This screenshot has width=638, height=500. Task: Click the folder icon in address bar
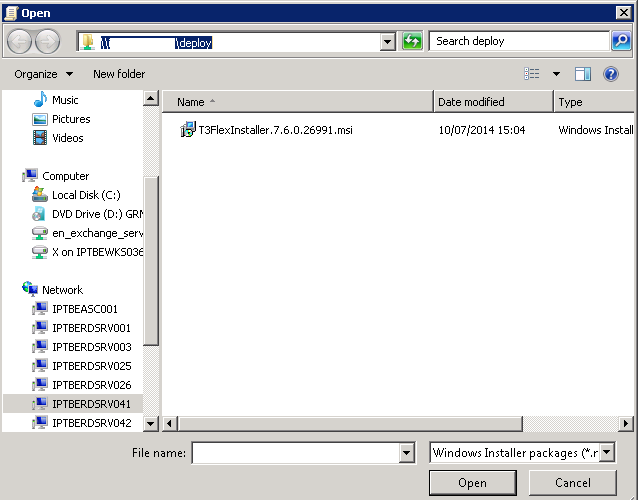(87, 42)
